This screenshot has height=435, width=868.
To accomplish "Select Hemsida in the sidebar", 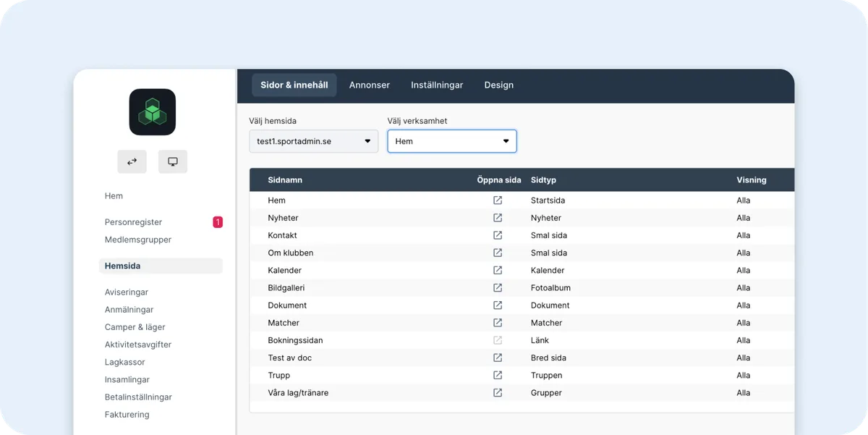I will tap(161, 266).
